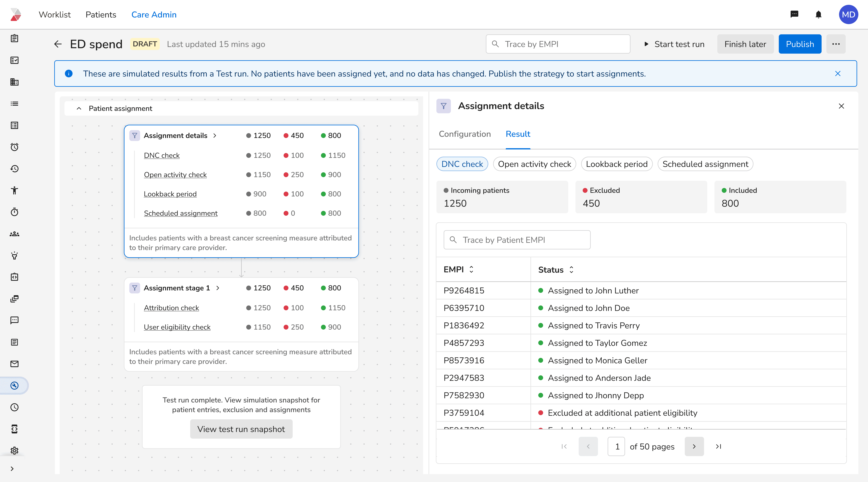Collapse the Patient assignment section
The image size is (868, 482).
click(x=79, y=108)
